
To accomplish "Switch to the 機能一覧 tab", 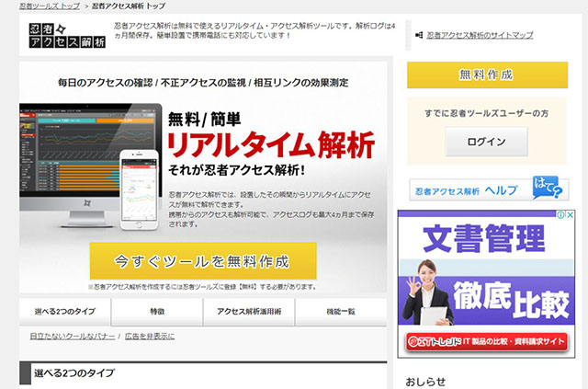I will point(342,312).
